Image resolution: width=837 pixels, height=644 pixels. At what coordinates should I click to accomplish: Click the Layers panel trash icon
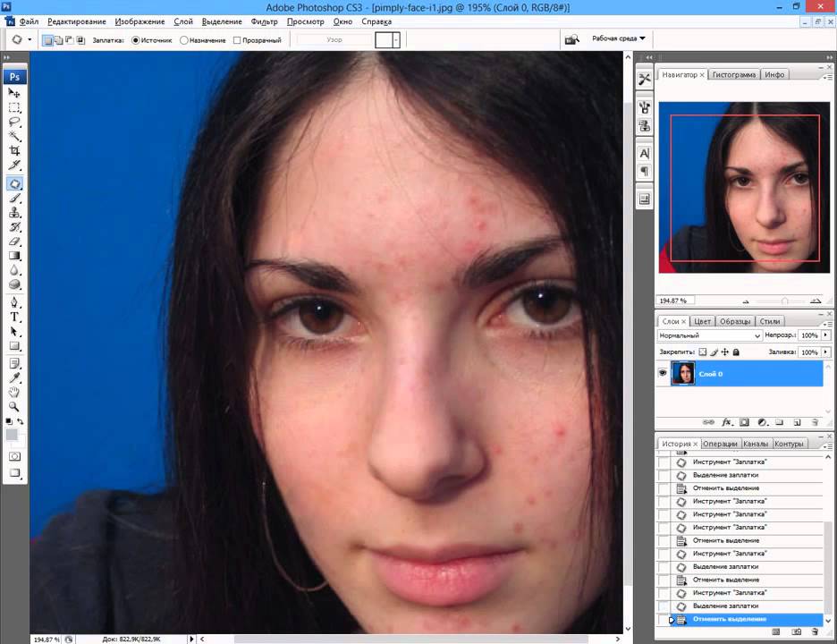(x=815, y=422)
